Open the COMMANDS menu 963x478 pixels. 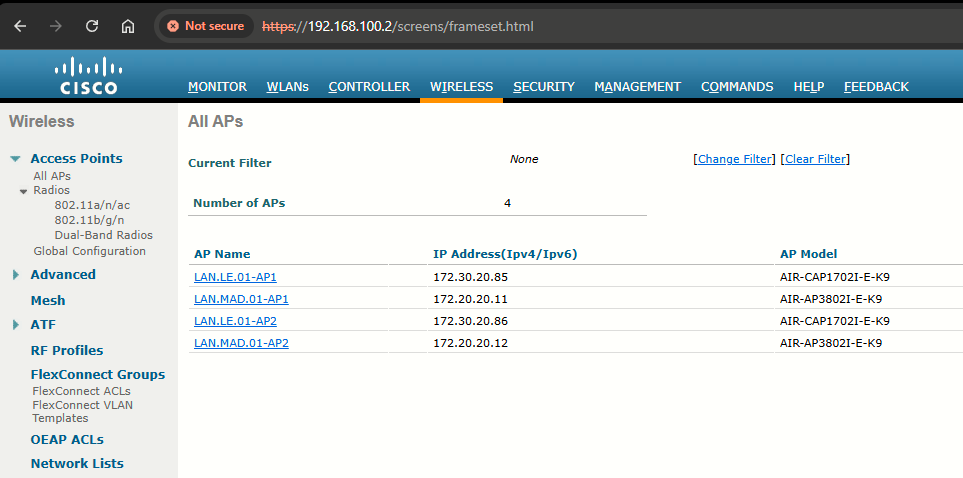click(x=737, y=87)
